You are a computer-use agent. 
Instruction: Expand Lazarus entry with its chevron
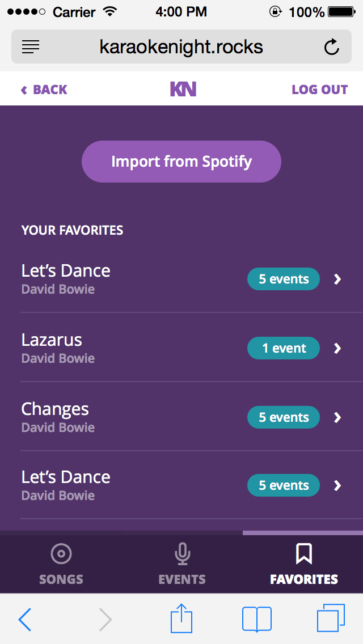337,348
